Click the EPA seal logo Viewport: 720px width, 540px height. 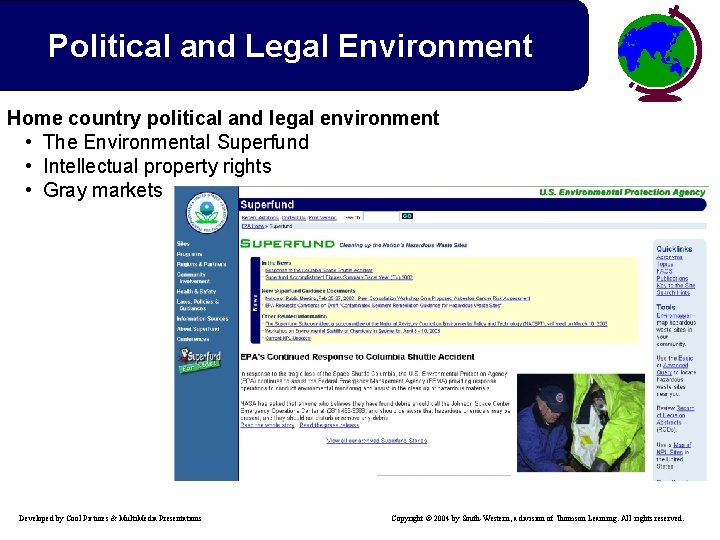[x=207, y=213]
